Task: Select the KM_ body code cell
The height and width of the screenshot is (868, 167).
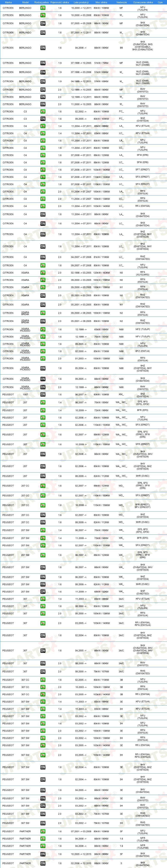Action: click(x=121, y=395)
